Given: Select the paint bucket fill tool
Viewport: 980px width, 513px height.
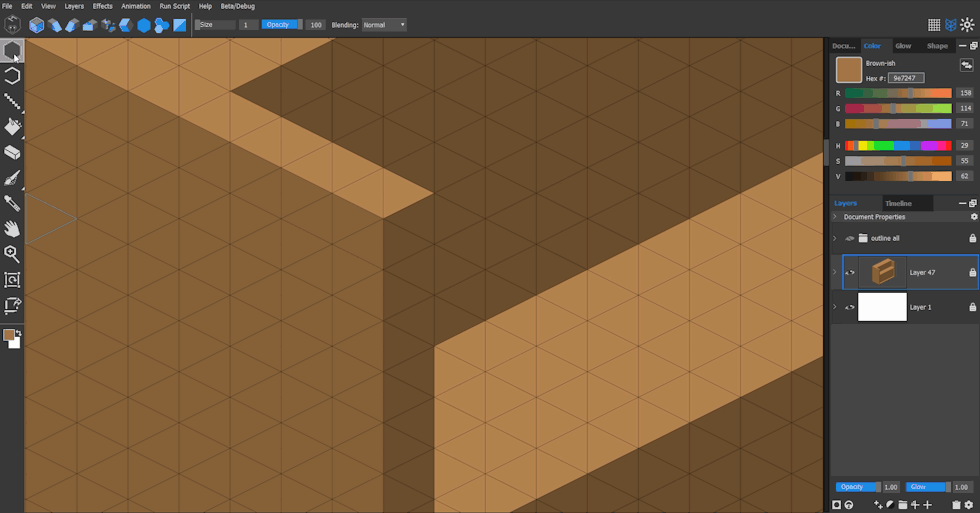Looking at the screenshot, I should point(12,127).
